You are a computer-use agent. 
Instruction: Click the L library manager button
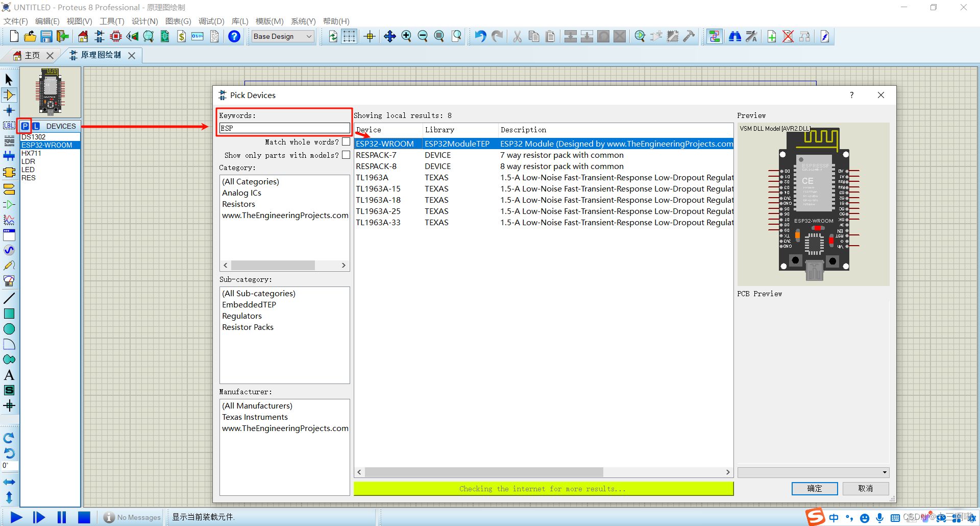click(36, 126)
